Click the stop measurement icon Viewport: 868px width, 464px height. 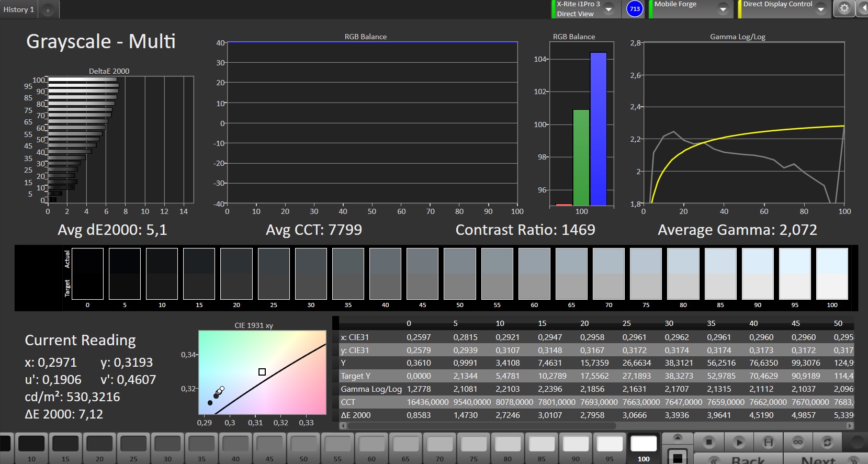[709, 443]
